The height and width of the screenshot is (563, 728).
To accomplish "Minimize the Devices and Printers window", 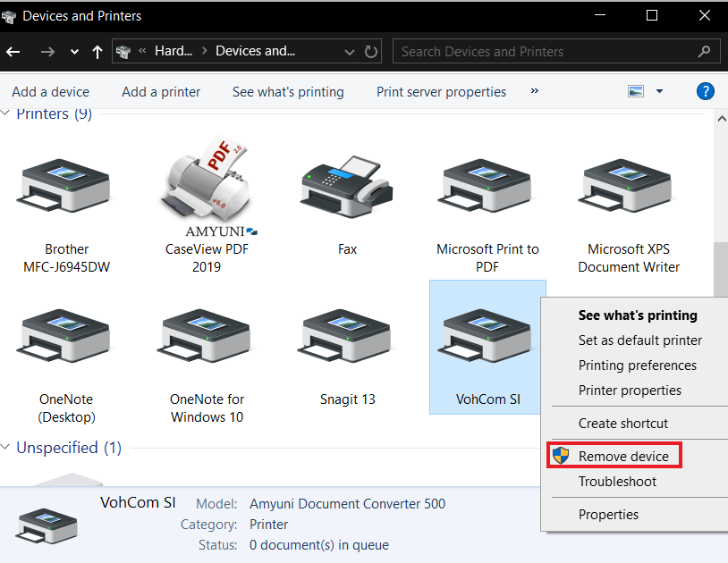I will point(600,15).
